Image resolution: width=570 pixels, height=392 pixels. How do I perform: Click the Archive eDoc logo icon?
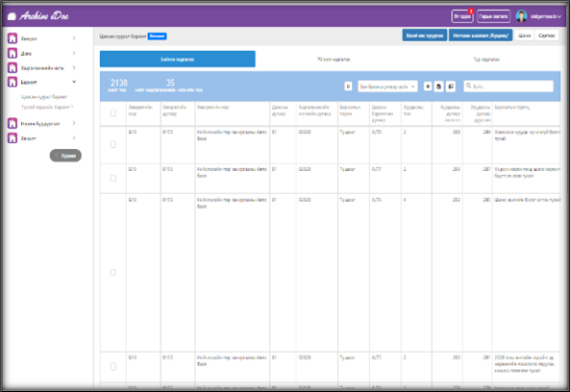click(x=12, y=16)
